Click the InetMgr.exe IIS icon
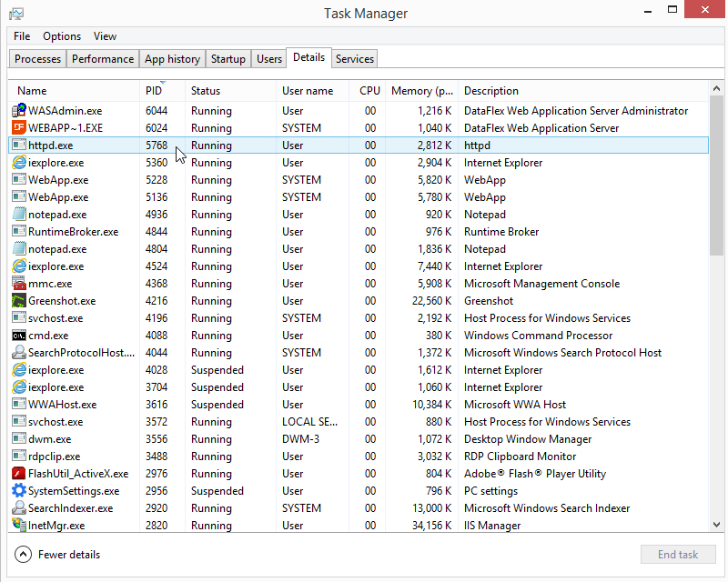The width and height of the screenshot is (728, 582). tap(18, 525)
